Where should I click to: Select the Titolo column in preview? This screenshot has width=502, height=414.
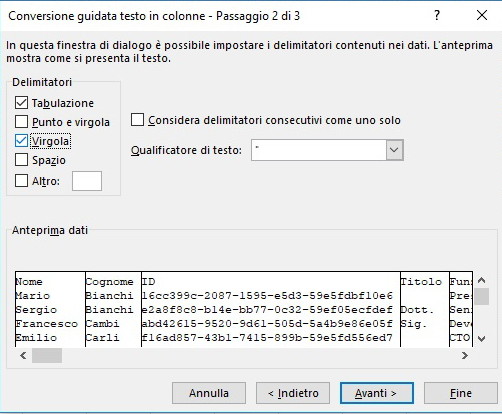(x=421, y=282)
